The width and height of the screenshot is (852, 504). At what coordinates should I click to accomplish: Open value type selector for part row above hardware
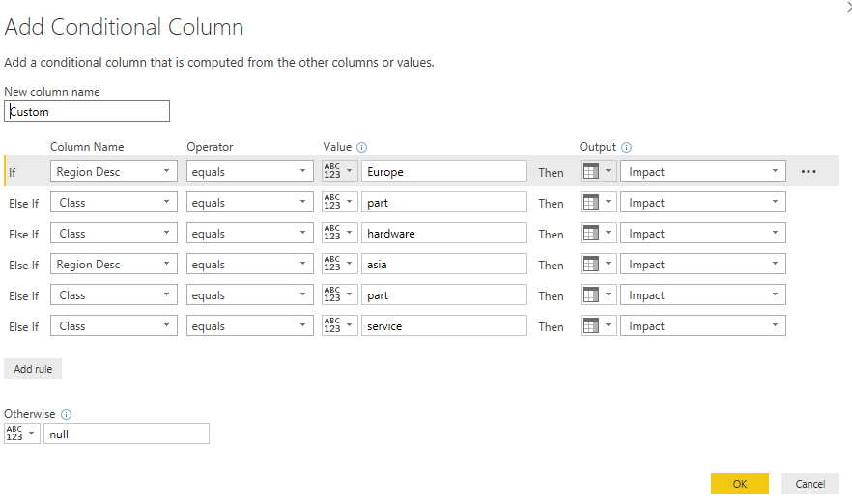340,202
